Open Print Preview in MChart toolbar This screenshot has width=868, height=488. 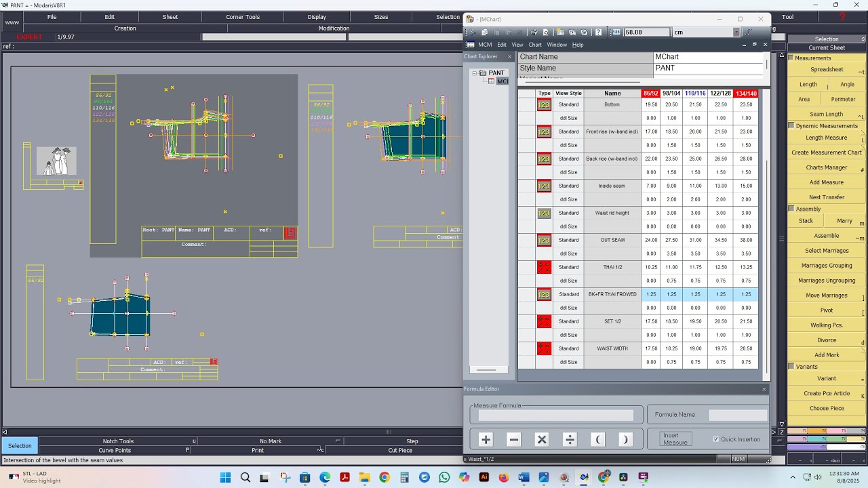pyautogui.click(x=546, y=32)
